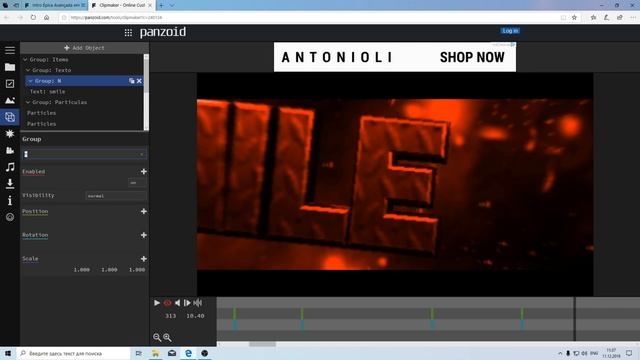Click the third green timeline keyframe marker
640x360 pixels.
pos(432,314)
